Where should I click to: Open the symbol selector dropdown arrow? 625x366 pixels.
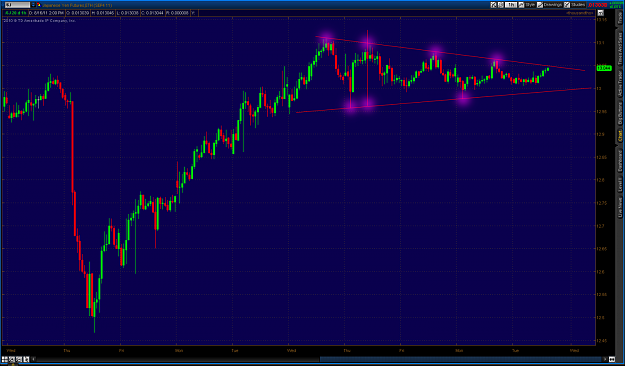pos(33,5)
